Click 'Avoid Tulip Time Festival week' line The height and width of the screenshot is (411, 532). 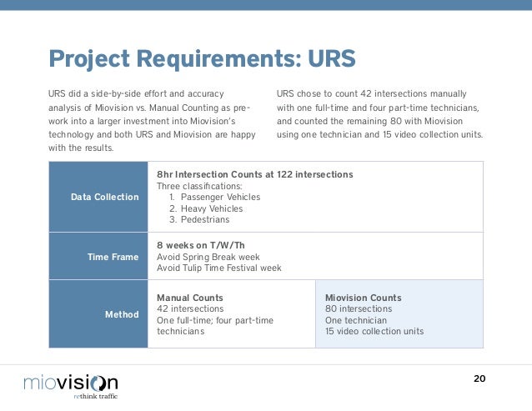[219, 268]
